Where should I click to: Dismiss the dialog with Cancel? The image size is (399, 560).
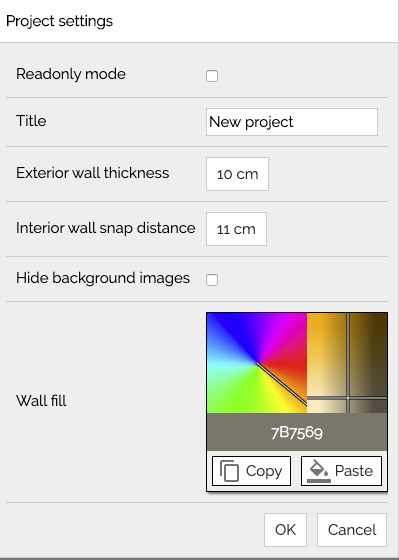pyautogui.click(x=352, y=530)
